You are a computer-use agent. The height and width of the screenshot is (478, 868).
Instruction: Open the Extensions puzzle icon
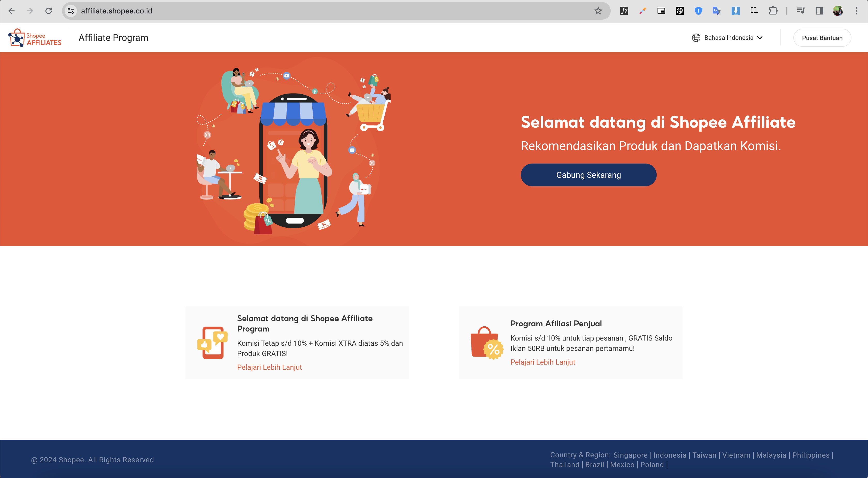click(773, 11)
